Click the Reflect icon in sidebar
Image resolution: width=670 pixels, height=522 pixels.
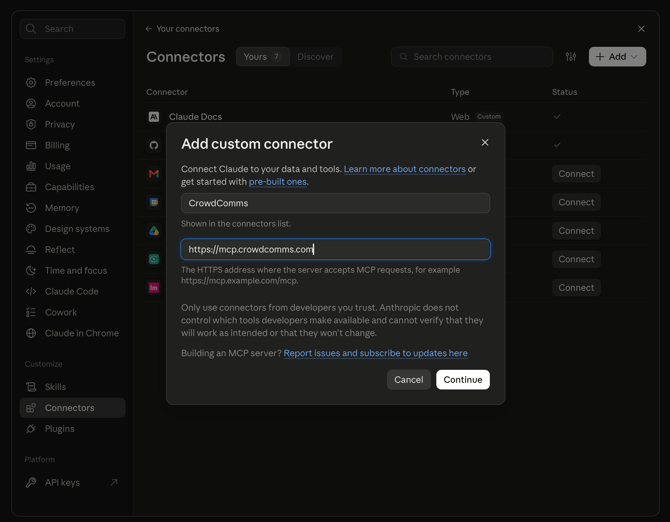(x=31, y=250)
